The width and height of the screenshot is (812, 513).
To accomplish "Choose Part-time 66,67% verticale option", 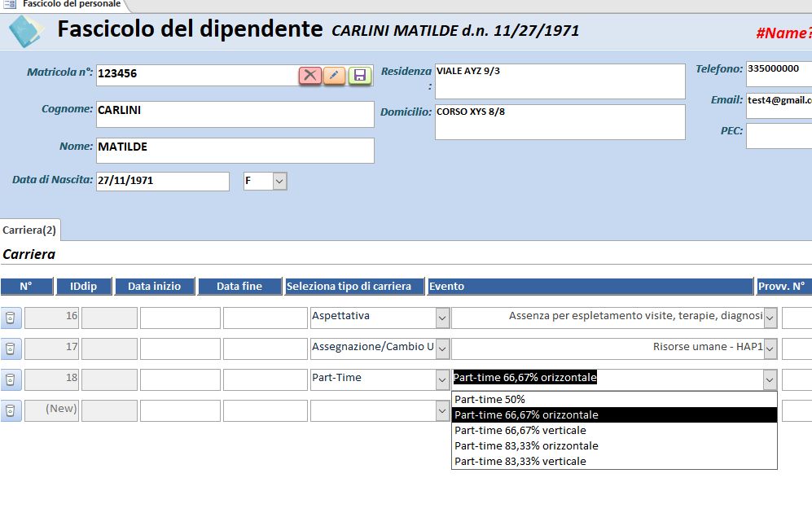I will click(x=614, y=430).
